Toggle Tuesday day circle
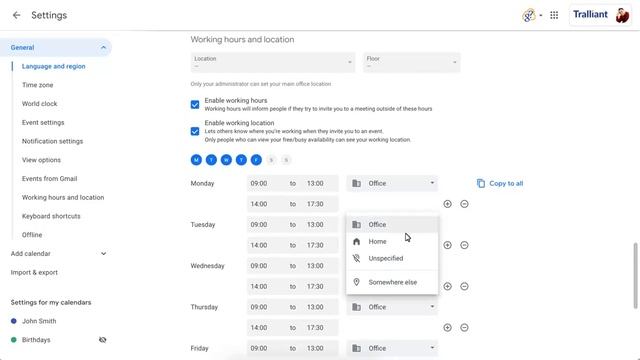 pos(211,160)
